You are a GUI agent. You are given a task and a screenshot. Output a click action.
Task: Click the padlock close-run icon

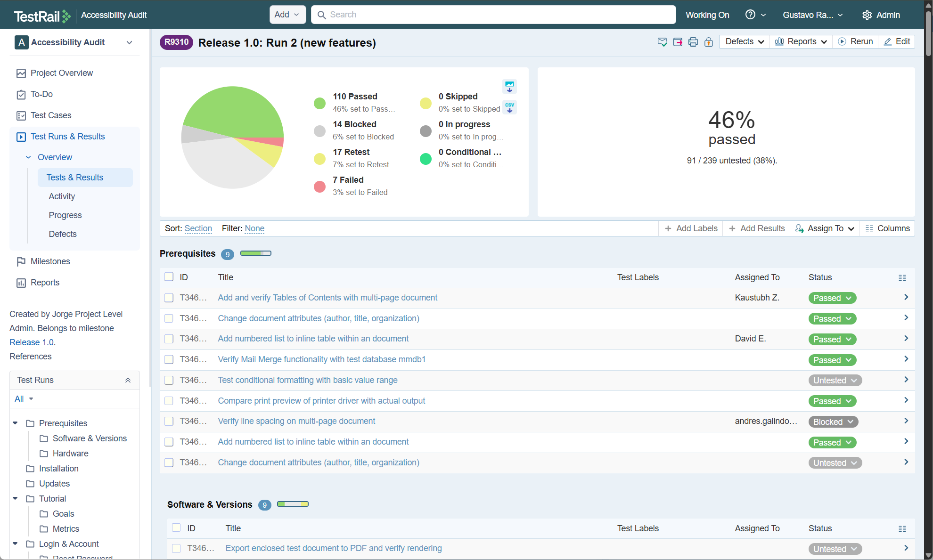pyautogui.click(x=708, y=42)
